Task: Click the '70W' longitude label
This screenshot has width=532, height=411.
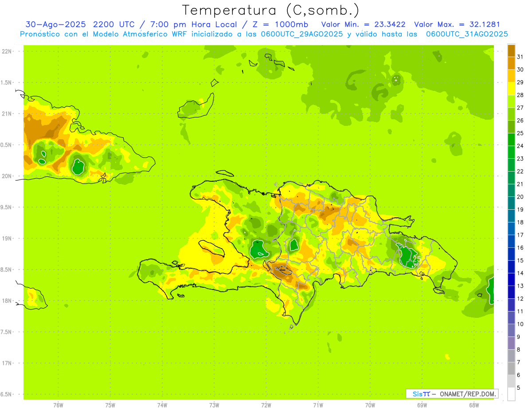Action: [x=370, y=405]
